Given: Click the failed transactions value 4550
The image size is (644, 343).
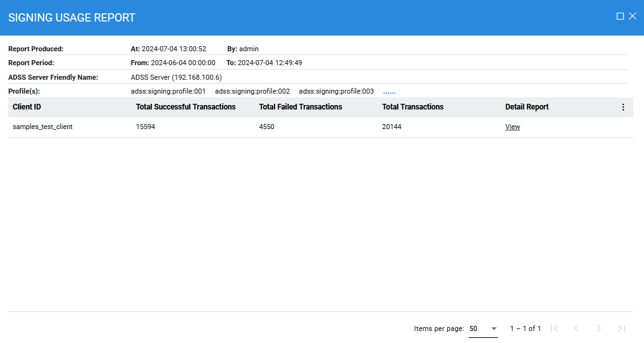Looking at the screenshot, I should pos(267,127).
